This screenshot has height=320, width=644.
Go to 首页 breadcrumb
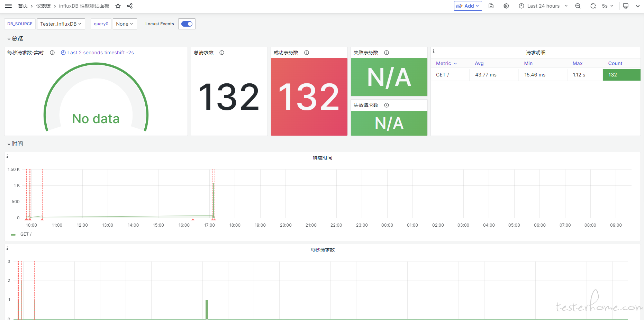pyautogui.click(x=23, y=6)
